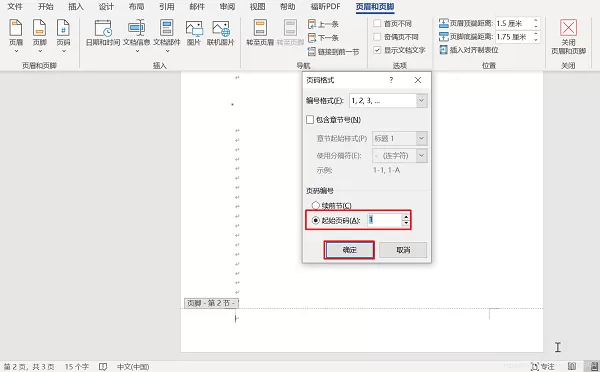600x372 pixels.
Task: Insert 联机图片 online picture
Action: coord(220,33)
